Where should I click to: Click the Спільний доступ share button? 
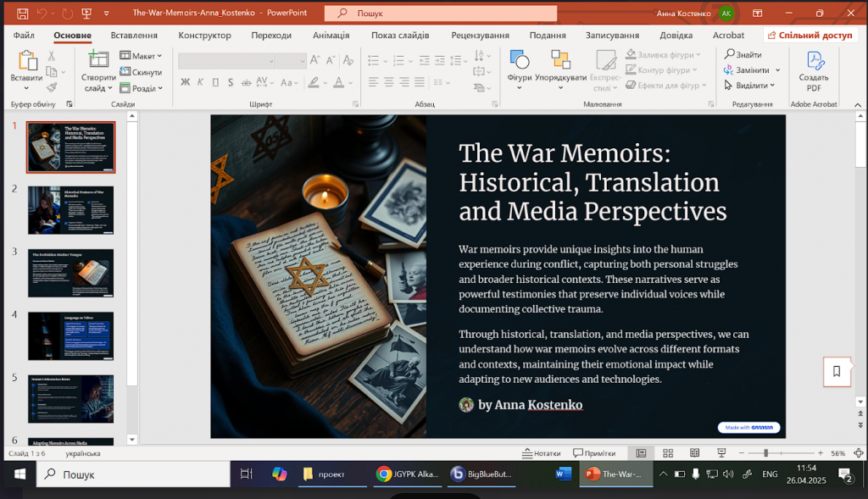810,36
